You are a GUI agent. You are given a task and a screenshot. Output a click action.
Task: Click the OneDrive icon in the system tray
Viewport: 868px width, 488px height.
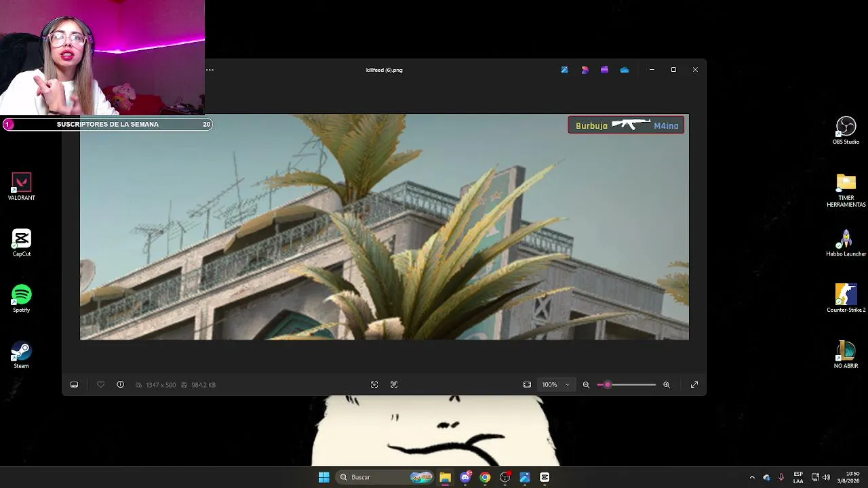(x=766, y=477)
